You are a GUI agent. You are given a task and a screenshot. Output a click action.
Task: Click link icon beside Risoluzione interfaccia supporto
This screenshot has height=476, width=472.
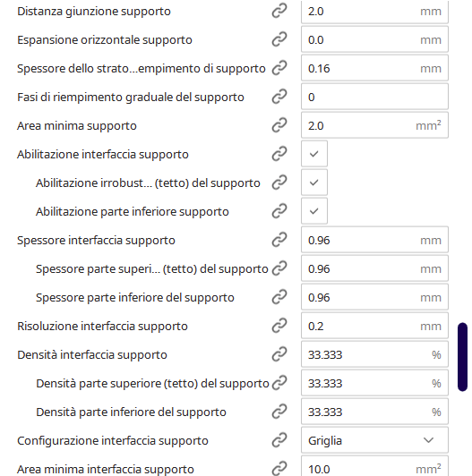(x=279, y=326)
